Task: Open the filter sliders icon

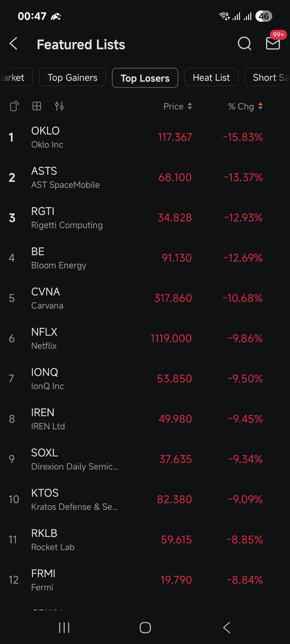Action: click(59, 106)
